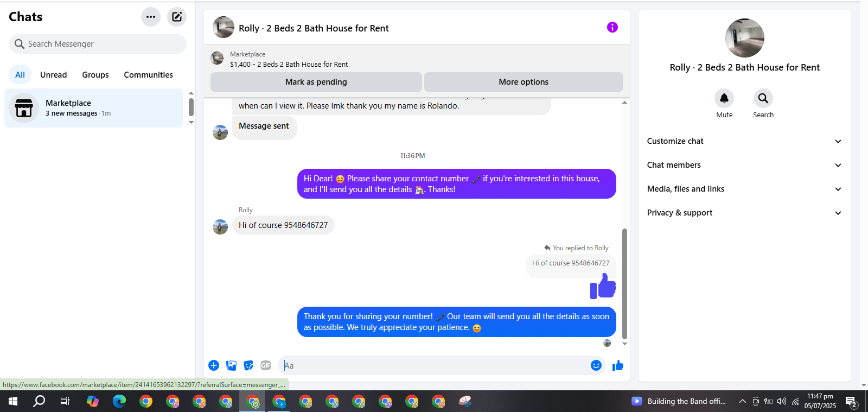Open more actions plus icon in composer

(214, 365)
